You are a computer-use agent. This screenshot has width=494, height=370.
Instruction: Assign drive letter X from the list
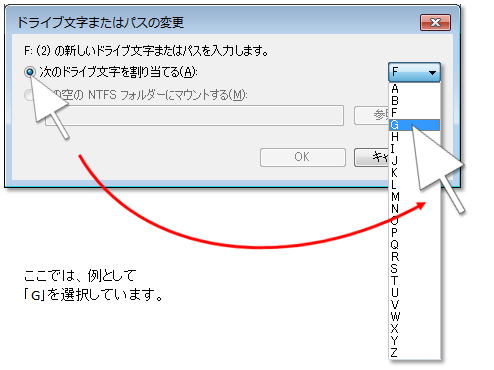(415, 329)
